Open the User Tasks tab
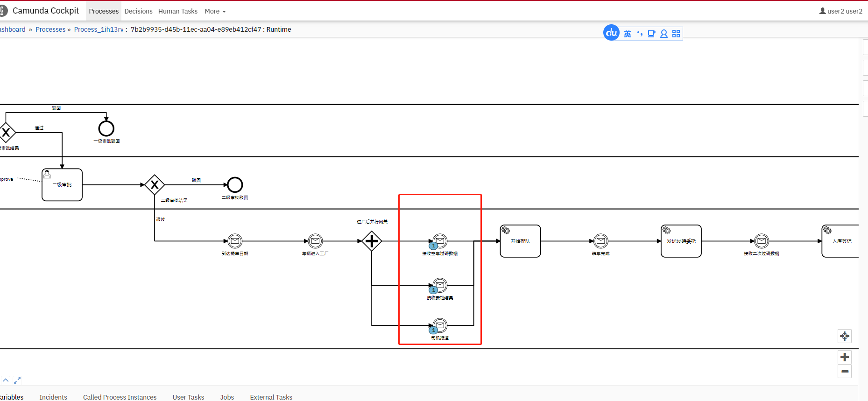This screenshot has width=868, height=401. [188, 397]
